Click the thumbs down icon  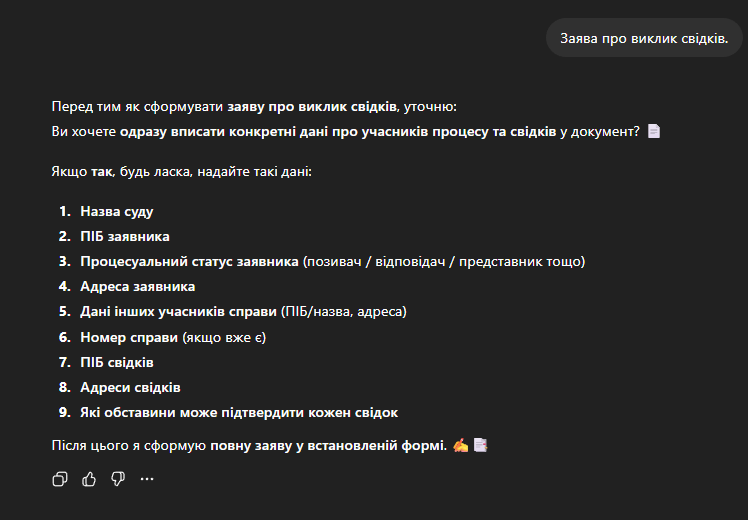118,479
